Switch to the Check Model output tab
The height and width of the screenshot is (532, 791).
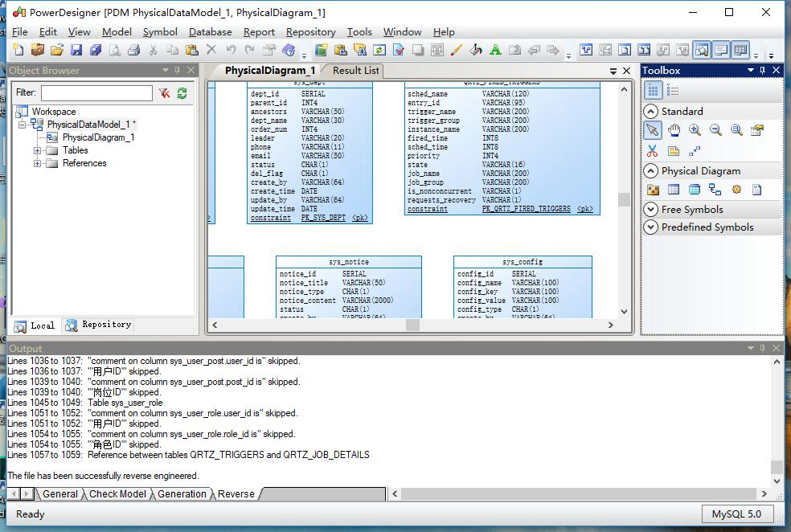(x=117, y=493)
